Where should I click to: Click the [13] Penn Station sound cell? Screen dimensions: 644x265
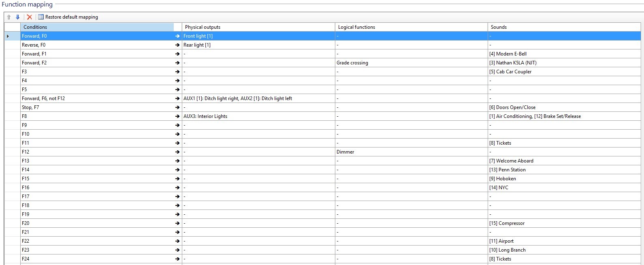coord(564,170)
